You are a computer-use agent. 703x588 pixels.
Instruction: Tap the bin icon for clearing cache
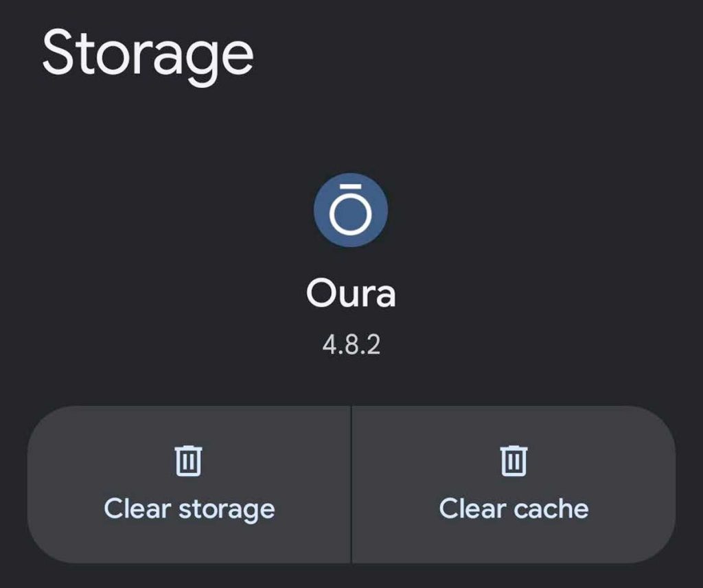tap(514, 460)
